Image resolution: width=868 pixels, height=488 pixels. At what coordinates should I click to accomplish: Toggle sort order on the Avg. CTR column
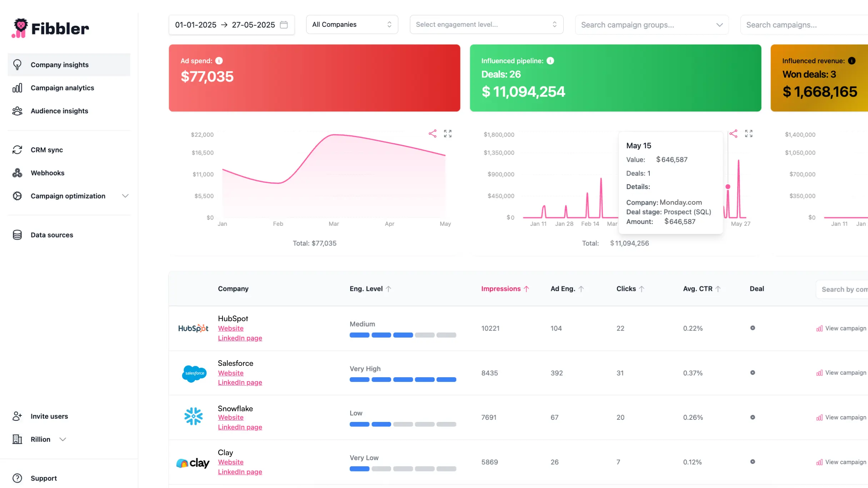point(718,289)
